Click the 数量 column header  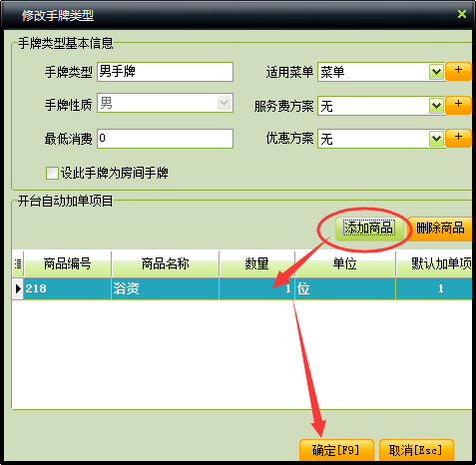point(256,264)
